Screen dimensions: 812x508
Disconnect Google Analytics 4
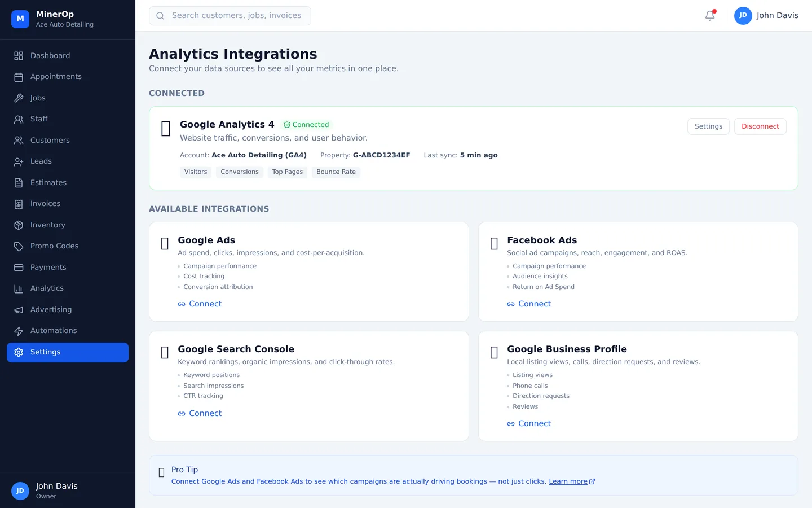coord(760,126)
